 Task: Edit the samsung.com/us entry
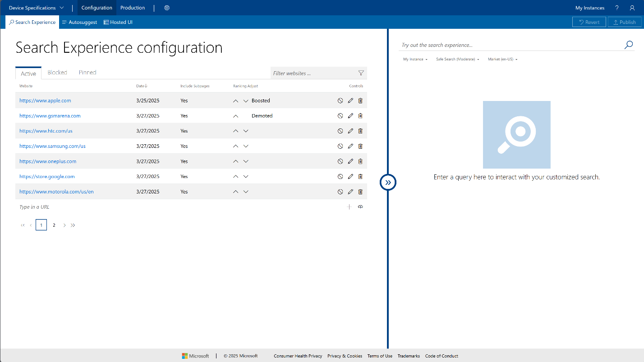coord(350,146)
